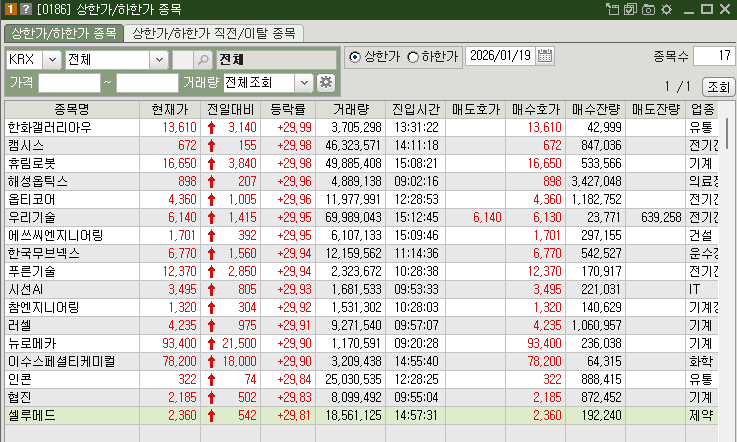Sort by 업종 column header

(702, 110)
